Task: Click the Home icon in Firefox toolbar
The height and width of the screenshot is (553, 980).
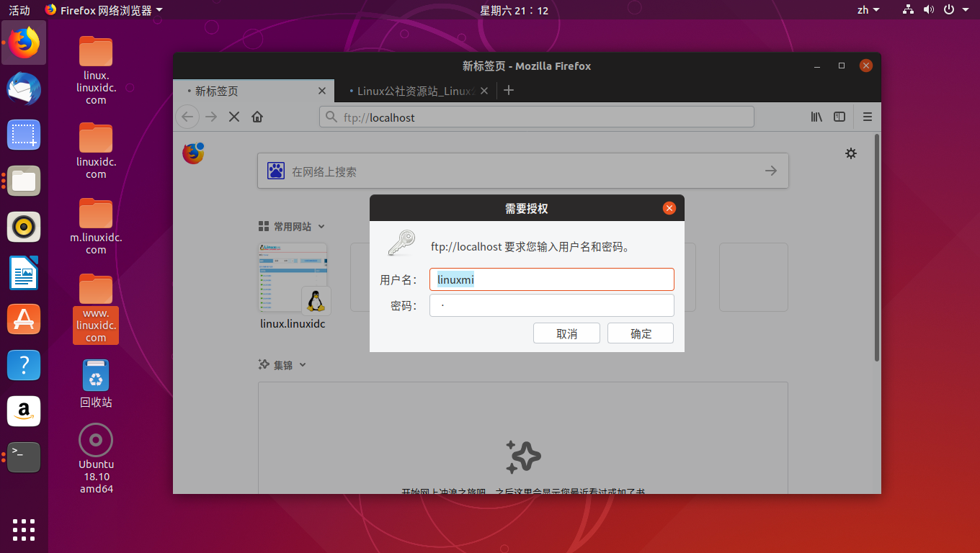Action: click(257, 117)
